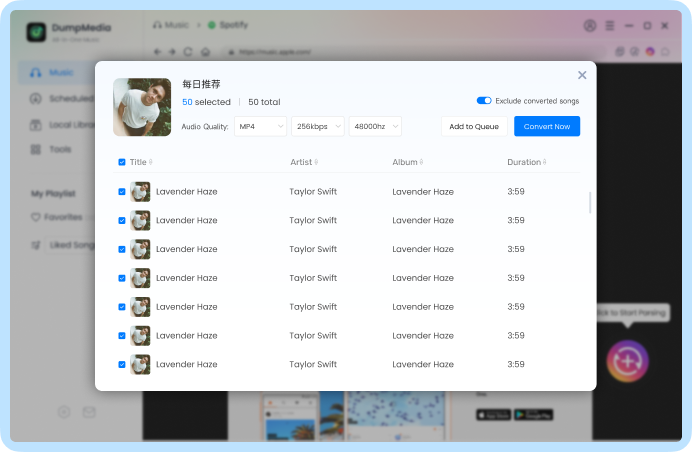
Task: Open the MP4 format dropdown
Action: tap(260, 127)
